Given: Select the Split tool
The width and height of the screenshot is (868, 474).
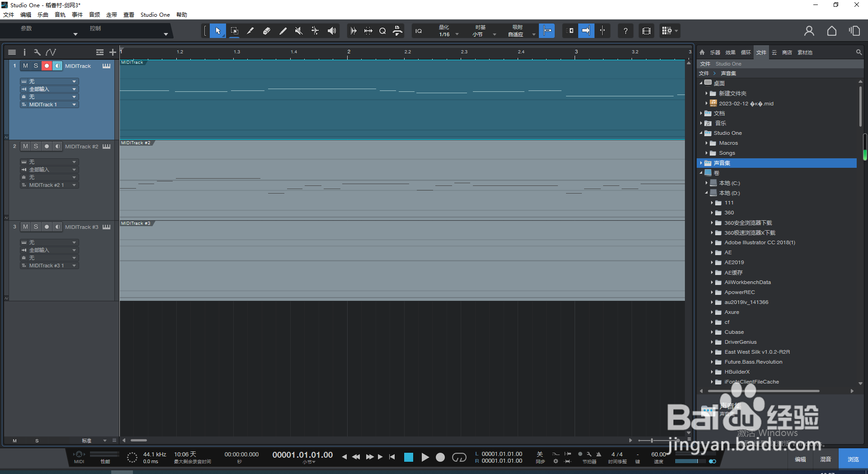Looking at the screenshot, I should pos(250,31).
